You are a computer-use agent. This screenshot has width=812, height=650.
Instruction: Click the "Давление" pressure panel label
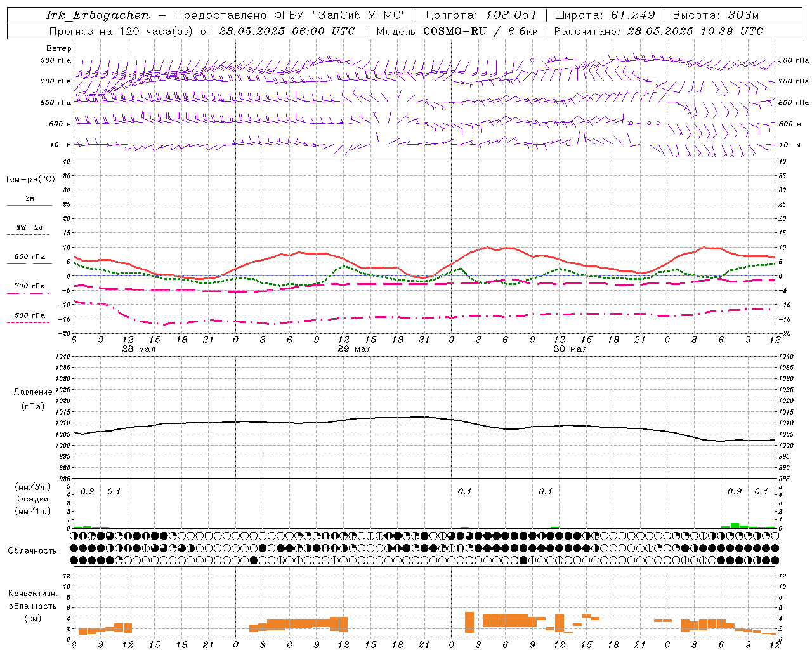33,392
